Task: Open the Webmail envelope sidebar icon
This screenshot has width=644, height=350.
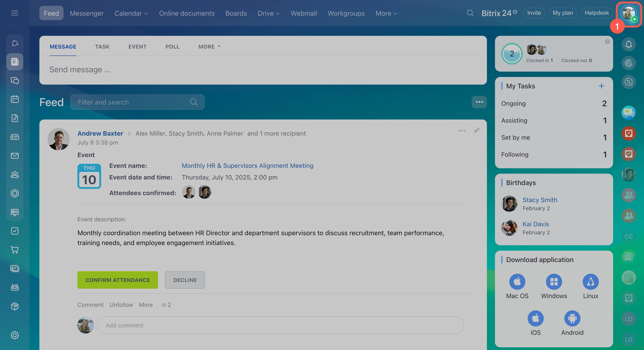Action: point(15,156)
